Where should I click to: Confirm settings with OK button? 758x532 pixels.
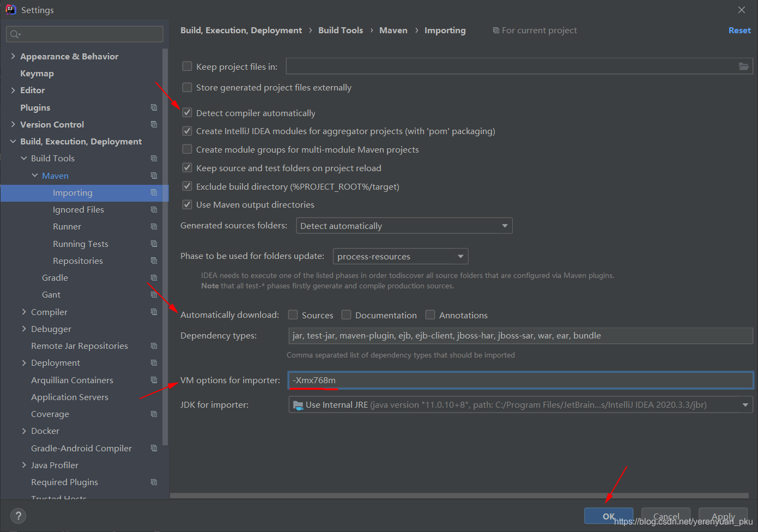point(609,516)
